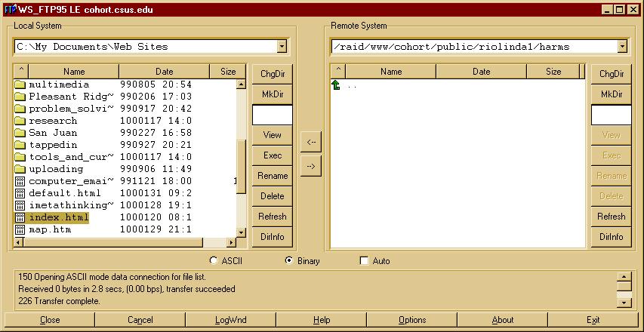Screen dimensions: 644x332
Task: Click the local Refresh button
Action: [x=273, y=217]
